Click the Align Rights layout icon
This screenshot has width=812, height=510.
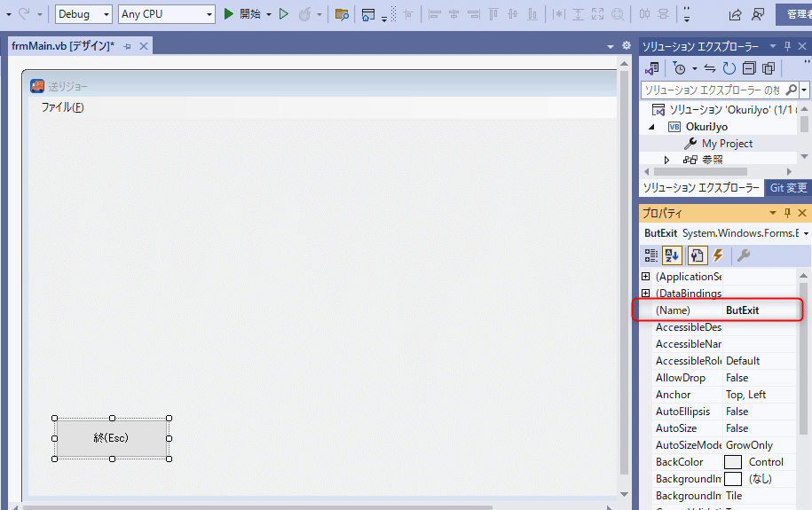(x=474, y=14)
